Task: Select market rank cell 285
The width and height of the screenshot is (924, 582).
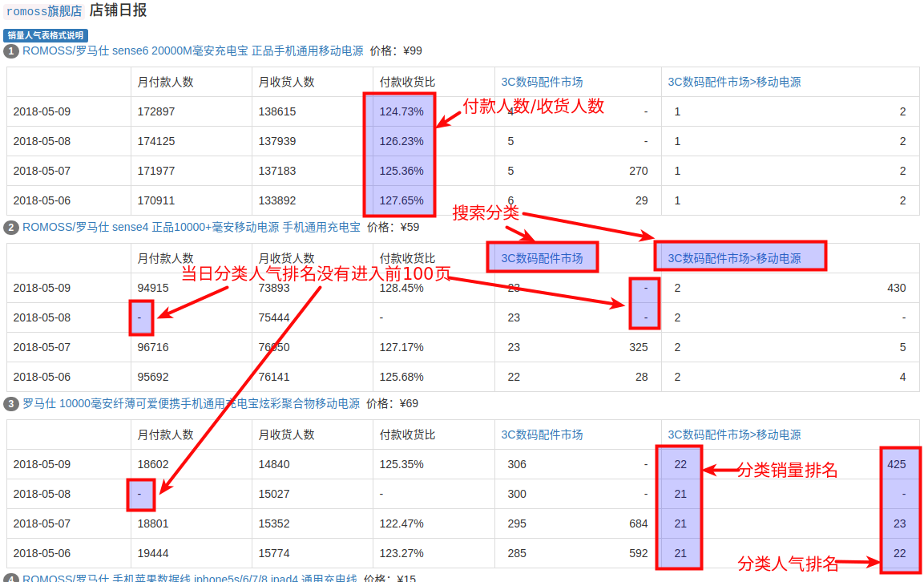Action: 517,553
